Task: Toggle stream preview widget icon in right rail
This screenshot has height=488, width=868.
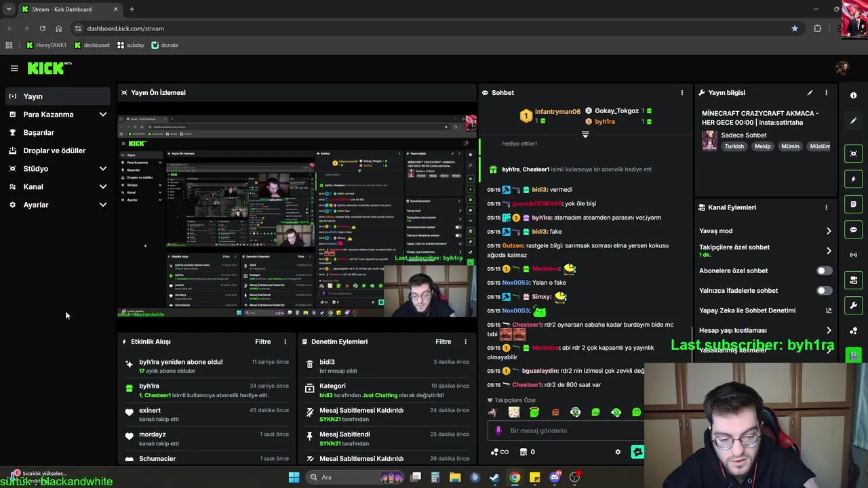Action: [853, 154]
